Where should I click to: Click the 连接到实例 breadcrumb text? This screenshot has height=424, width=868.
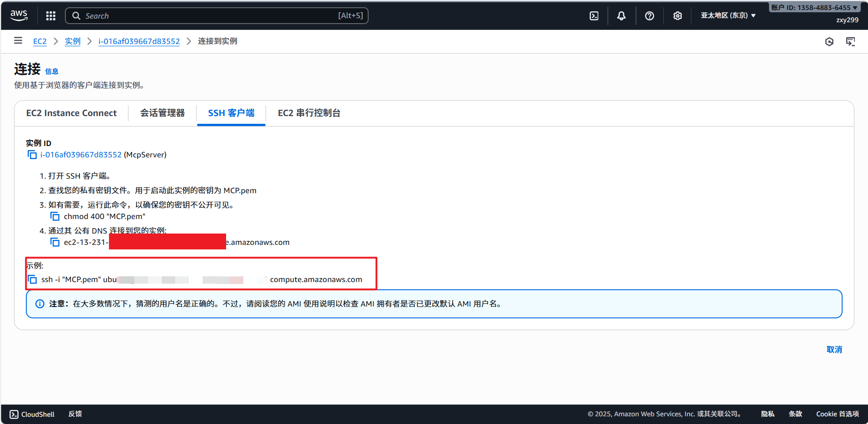(x=217, y=41)
